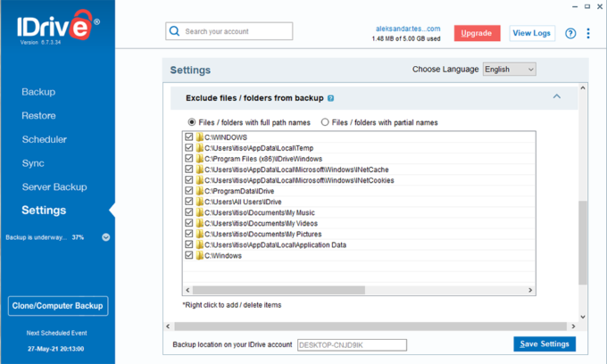Click the info icon beside Exclude files heading
The image size is (607, 364).
tap(330, 97)
